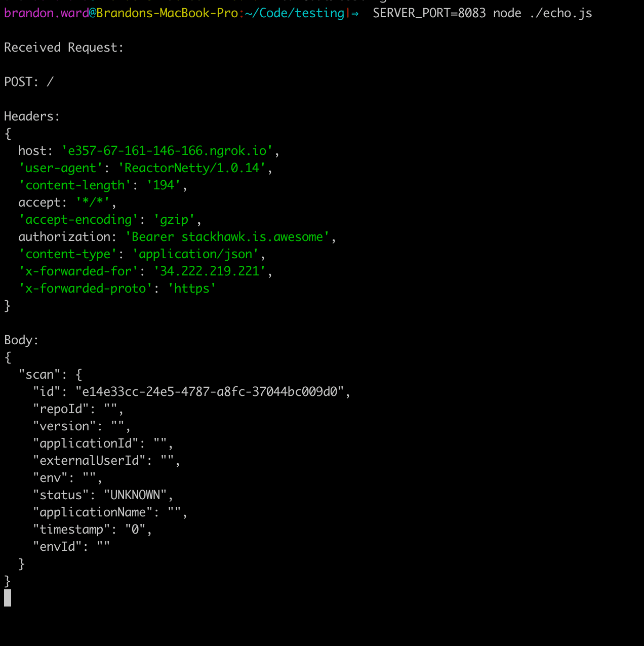Select the accept-encoding value 'gzip'
The height and width of the screenshot is (646, 644).
174,220
